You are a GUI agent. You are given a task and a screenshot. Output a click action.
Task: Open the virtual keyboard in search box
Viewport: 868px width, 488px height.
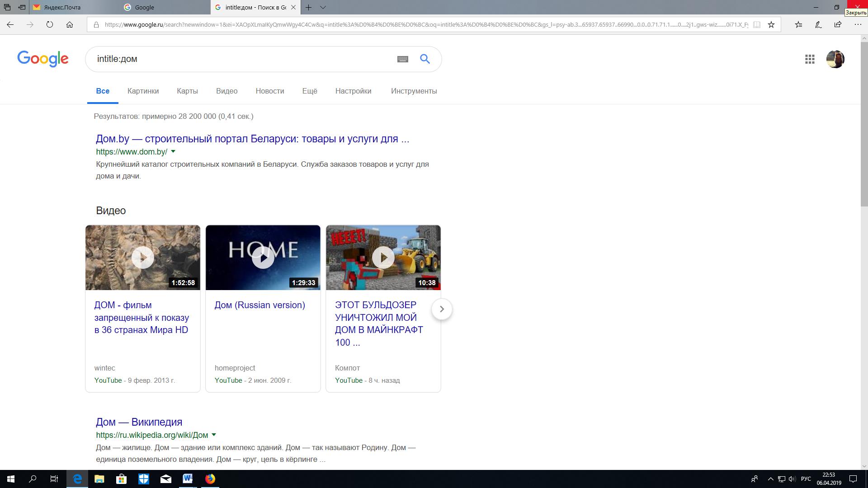[403, 59]
